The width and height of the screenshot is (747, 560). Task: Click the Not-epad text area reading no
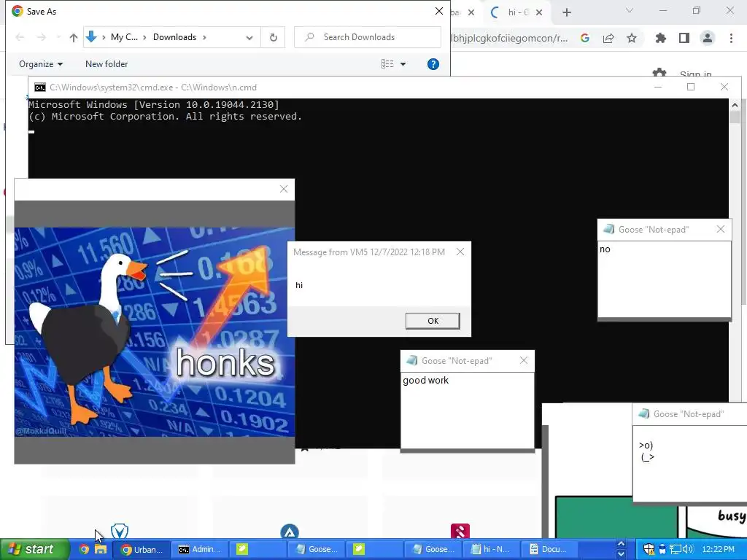coord(665,279)
